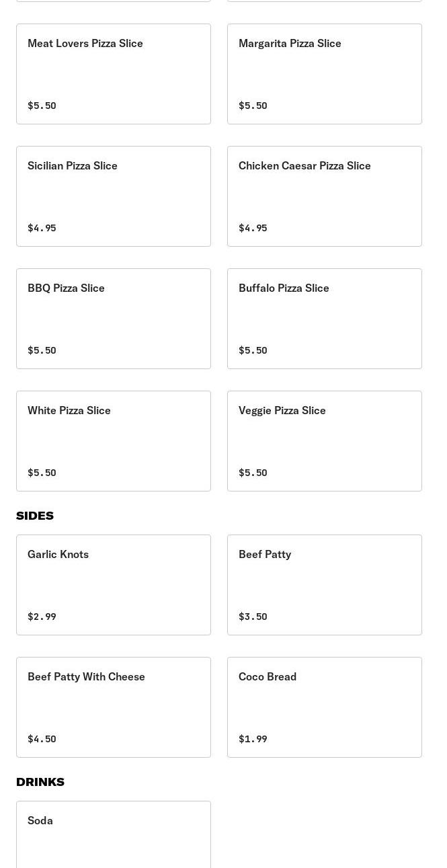Open the Margarita Pizza Slice item
The width and height of the screenshot is (447, 868).
pyautogui.click(x=324, y=74)
